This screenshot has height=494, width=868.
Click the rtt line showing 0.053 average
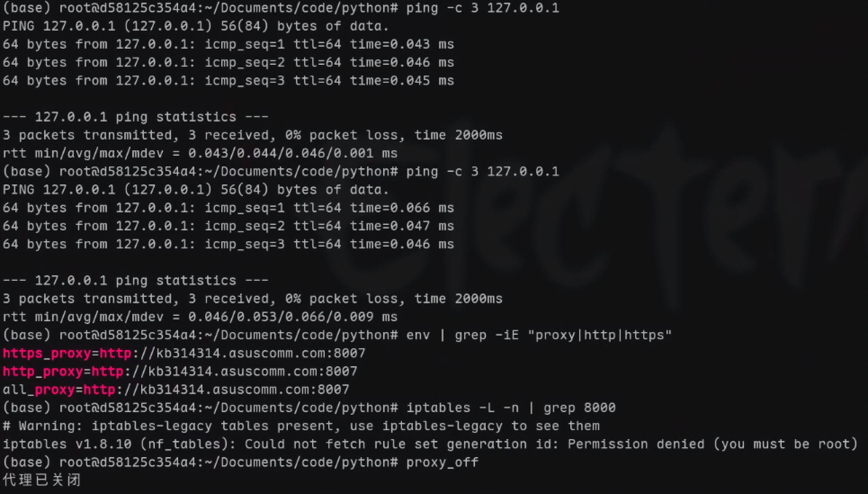pos(200,317)
